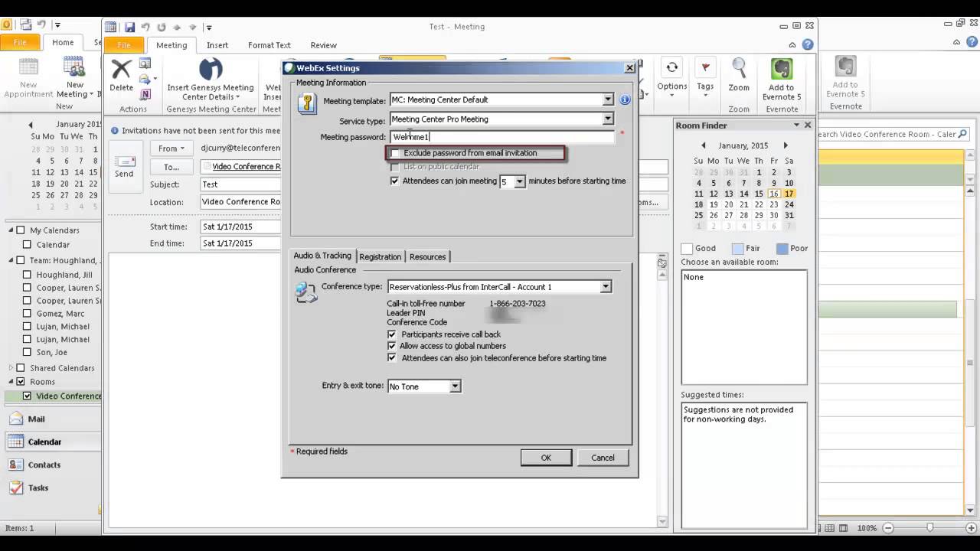Click Cancel in WebEx Settings

click(603, 458)
